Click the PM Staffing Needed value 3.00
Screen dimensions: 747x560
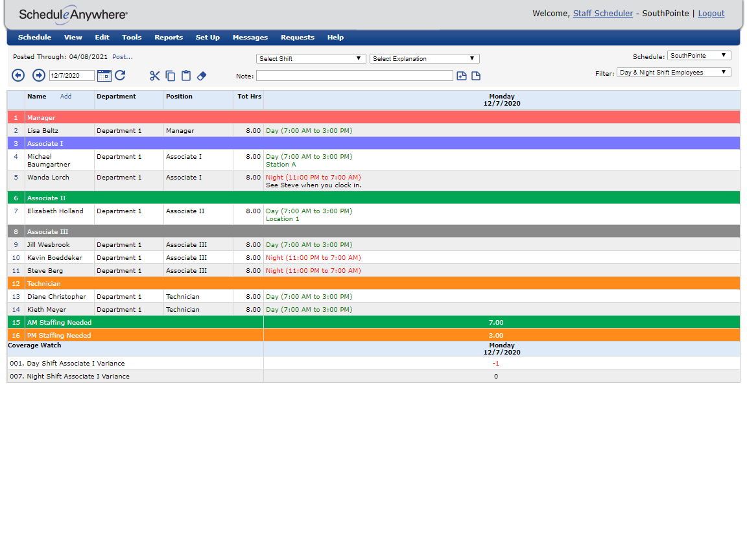[x=496, y=335]
